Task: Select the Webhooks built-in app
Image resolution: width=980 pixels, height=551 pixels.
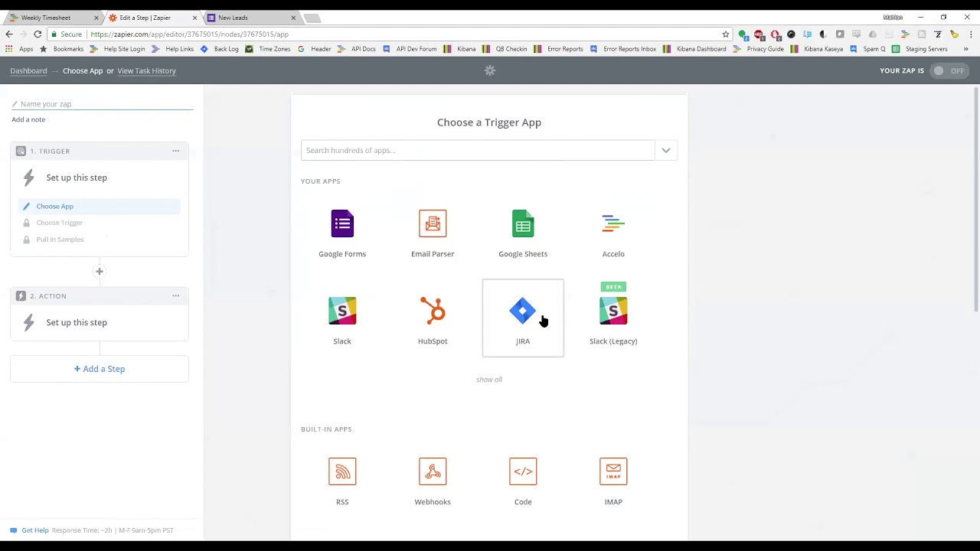Action: (x=433, y=471)
